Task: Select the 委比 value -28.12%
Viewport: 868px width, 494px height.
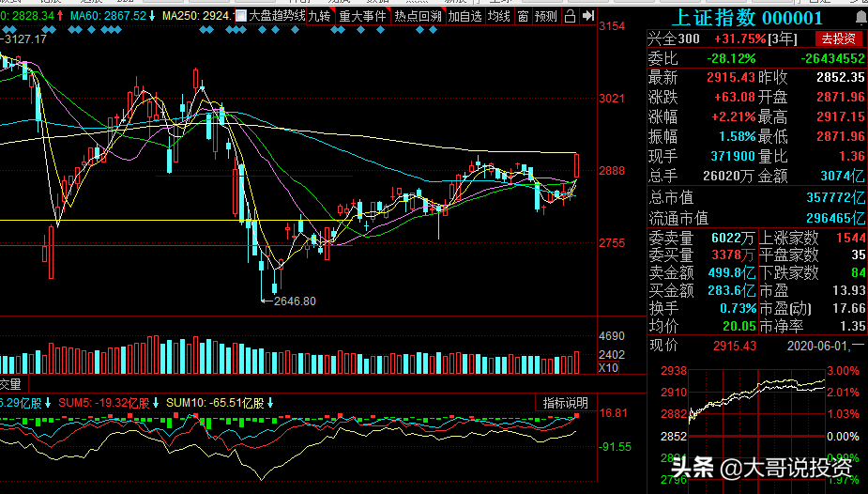Action: coord(731,59)
